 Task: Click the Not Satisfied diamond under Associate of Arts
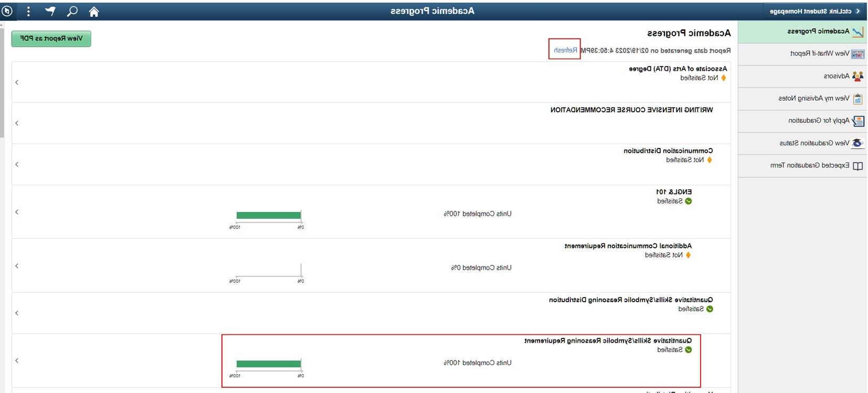coord(723,78)
